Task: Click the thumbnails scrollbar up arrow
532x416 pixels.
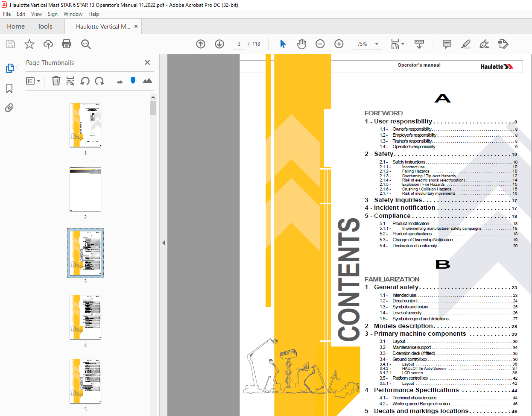Action: (153, 97)
